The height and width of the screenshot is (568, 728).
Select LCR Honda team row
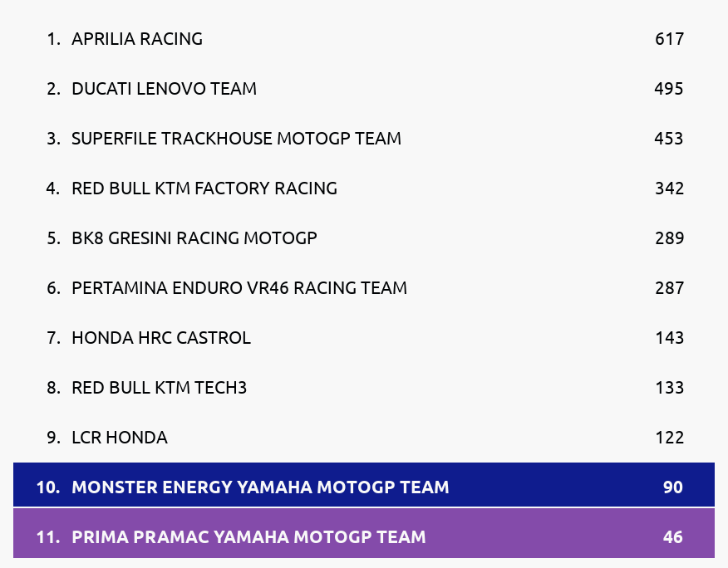364,437
